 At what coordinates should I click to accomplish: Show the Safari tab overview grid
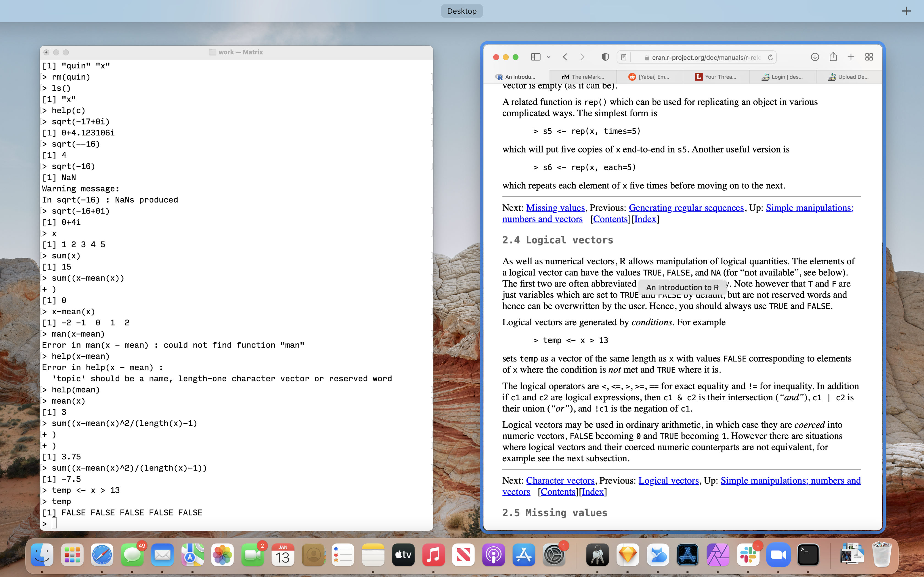869,57
